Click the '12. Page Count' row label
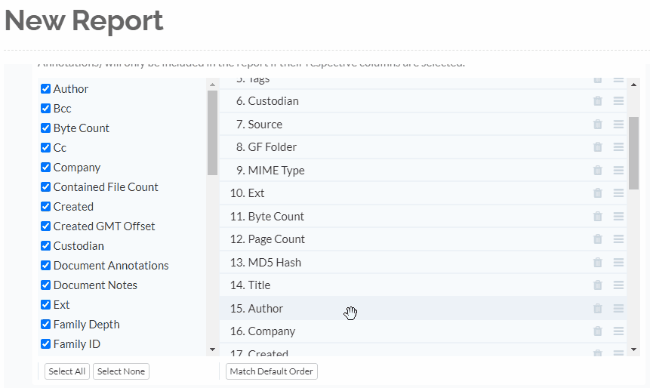 (267, 239)
